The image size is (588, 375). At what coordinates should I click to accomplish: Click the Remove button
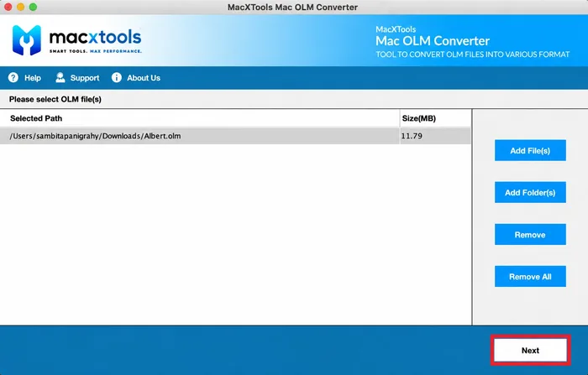click(530, 235)
